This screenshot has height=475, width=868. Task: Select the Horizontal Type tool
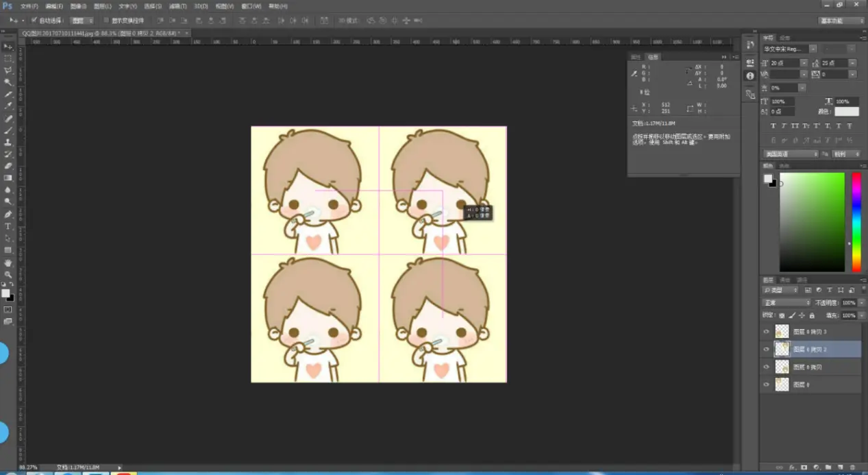pos(8,226)
